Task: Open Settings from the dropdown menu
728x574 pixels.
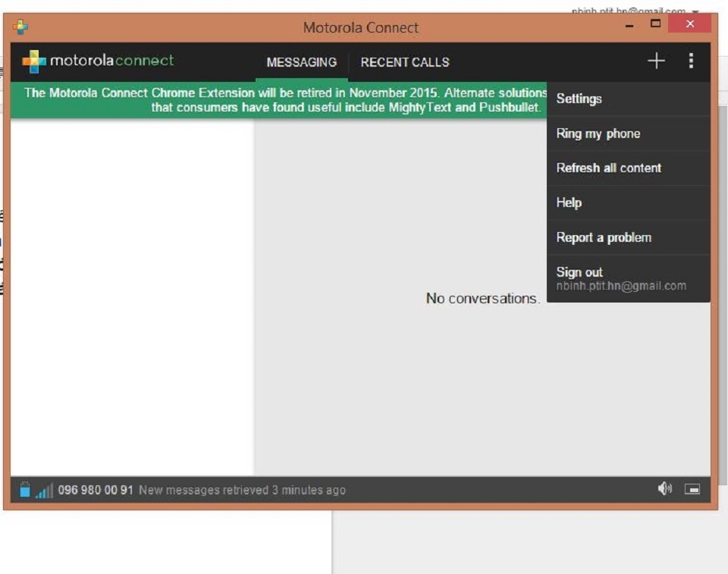Action: [629, 99]
